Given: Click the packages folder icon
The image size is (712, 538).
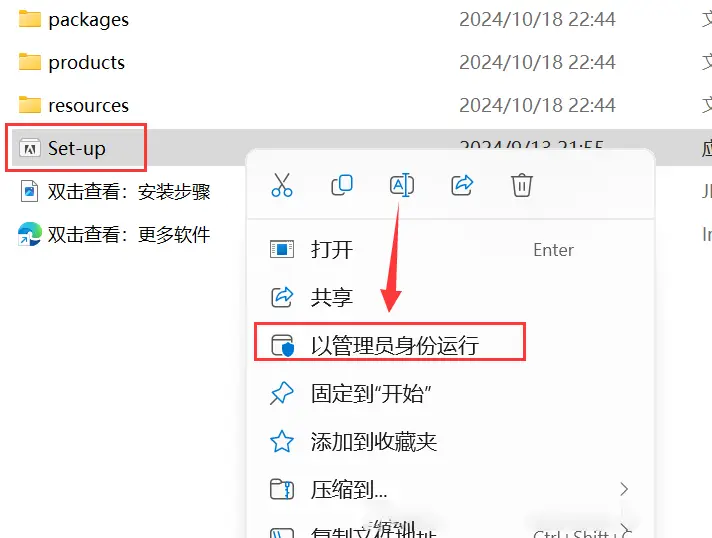Looking at the screenshot, I should (x=30, y=19).
